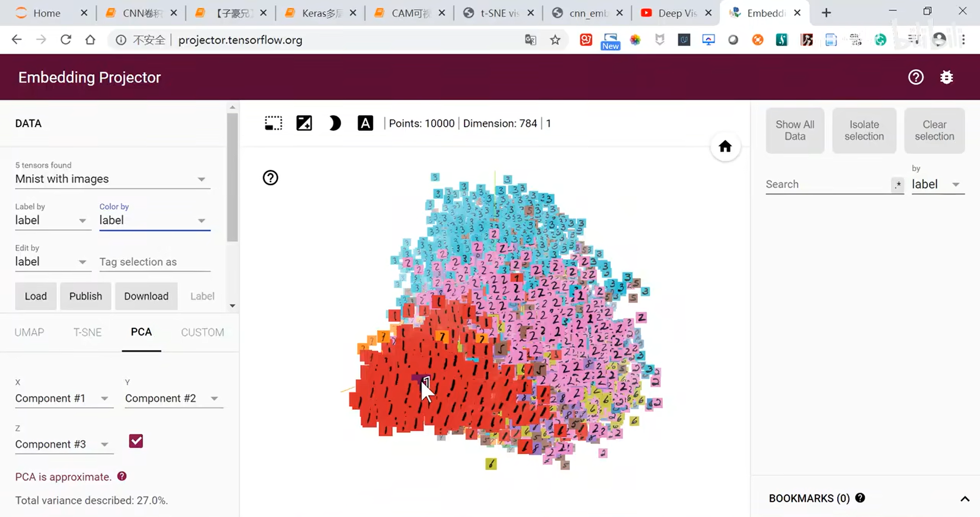Click the 'Total variance described: 27.0%' text
The width and height of the screenshot is (980, 517).
(x=91, y=500)
